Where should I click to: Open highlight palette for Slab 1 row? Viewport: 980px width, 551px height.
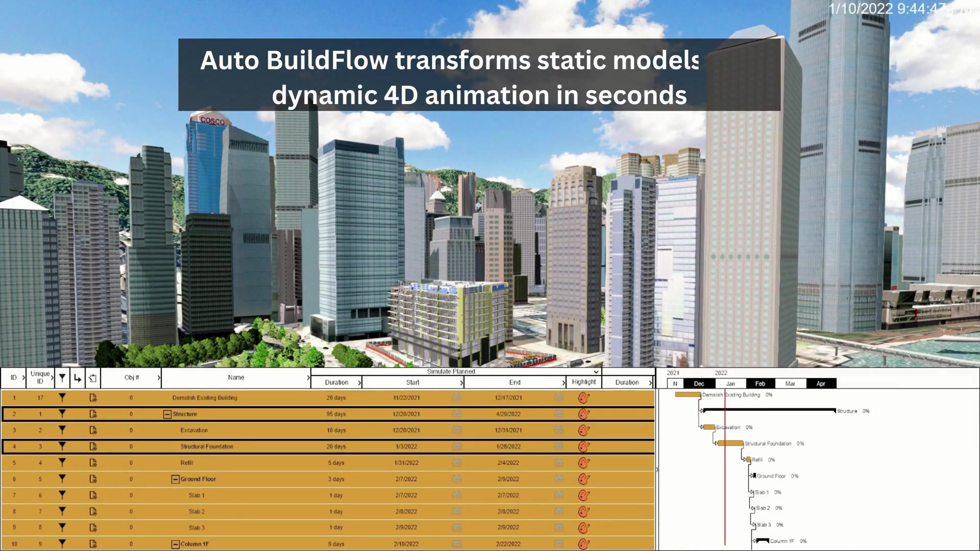coord(584,495)
